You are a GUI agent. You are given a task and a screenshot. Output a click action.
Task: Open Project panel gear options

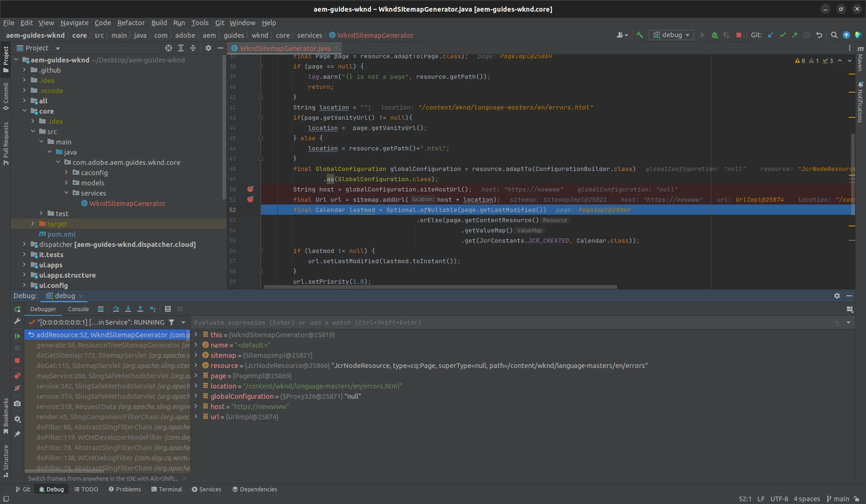coord(208,48)
